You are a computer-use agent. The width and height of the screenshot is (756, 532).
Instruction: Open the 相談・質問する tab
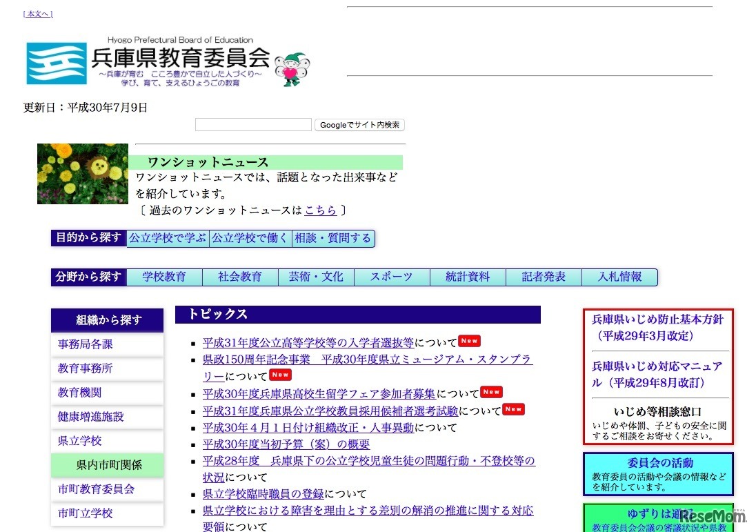pos(333,238)
